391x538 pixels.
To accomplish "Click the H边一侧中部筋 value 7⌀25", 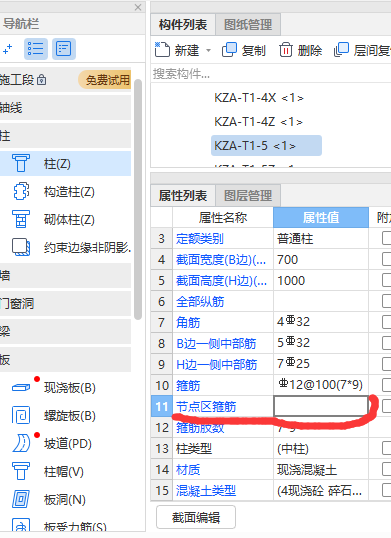I will [x=293, y=363].
